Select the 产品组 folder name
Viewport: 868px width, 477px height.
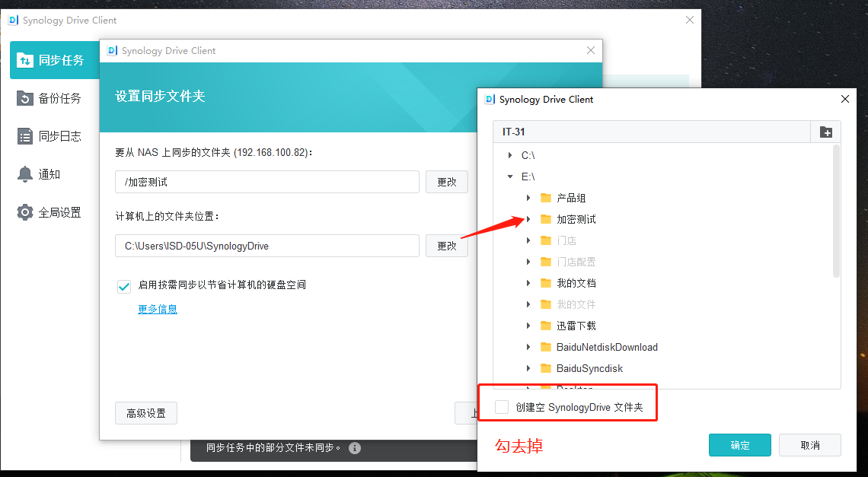[x=571, y=198]
